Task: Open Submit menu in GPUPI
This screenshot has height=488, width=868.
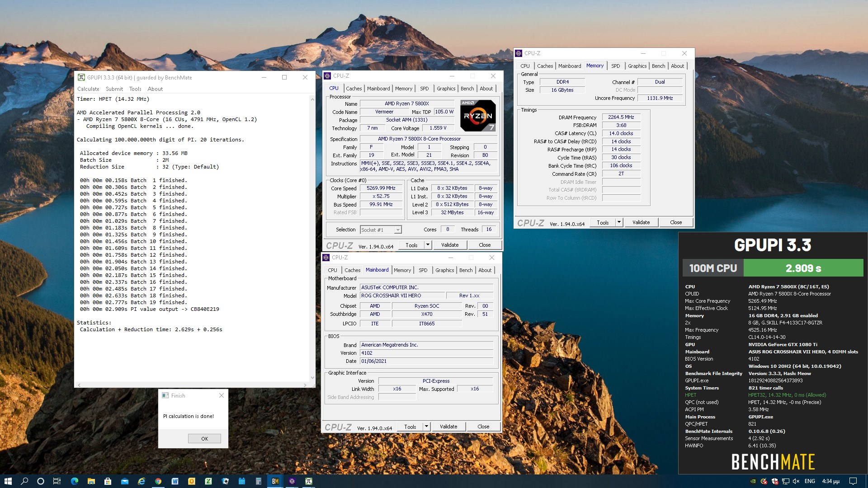Action: tap(114, 89)
